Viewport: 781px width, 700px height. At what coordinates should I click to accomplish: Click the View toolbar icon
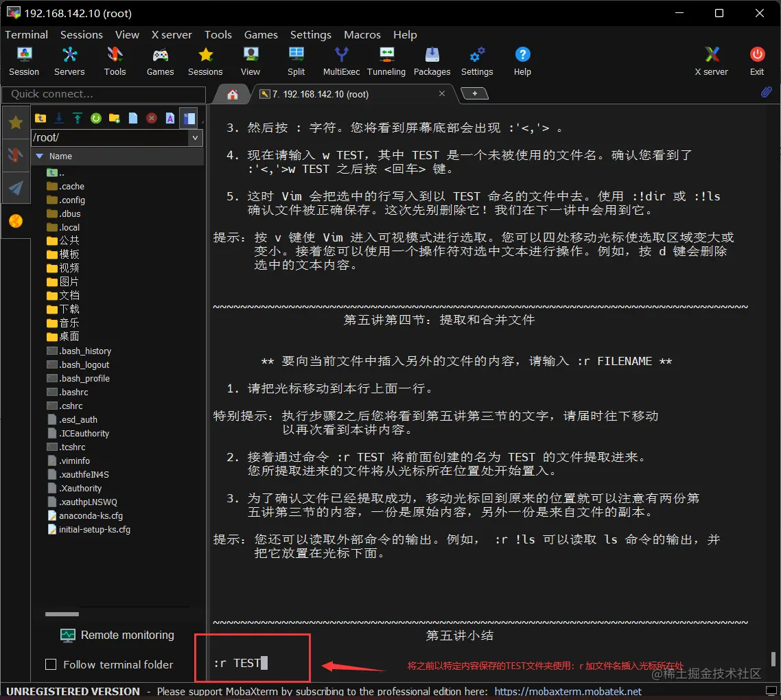tap(250, 61)
